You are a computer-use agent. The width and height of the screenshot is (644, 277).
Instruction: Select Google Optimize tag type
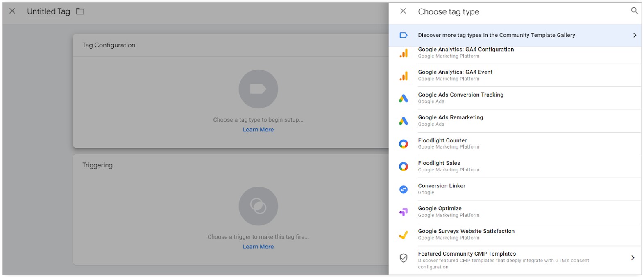[515, 212]
